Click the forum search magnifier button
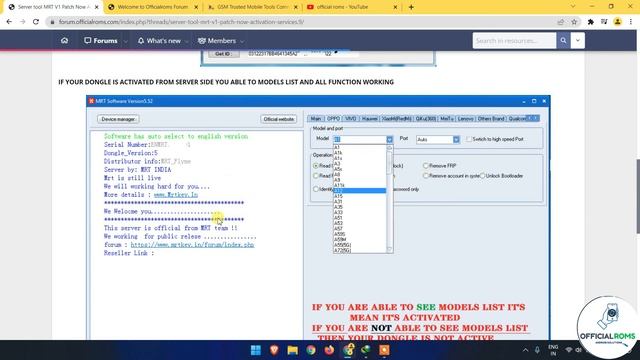Viewport: 640px width, 360px height. click(x=563, y=40)
